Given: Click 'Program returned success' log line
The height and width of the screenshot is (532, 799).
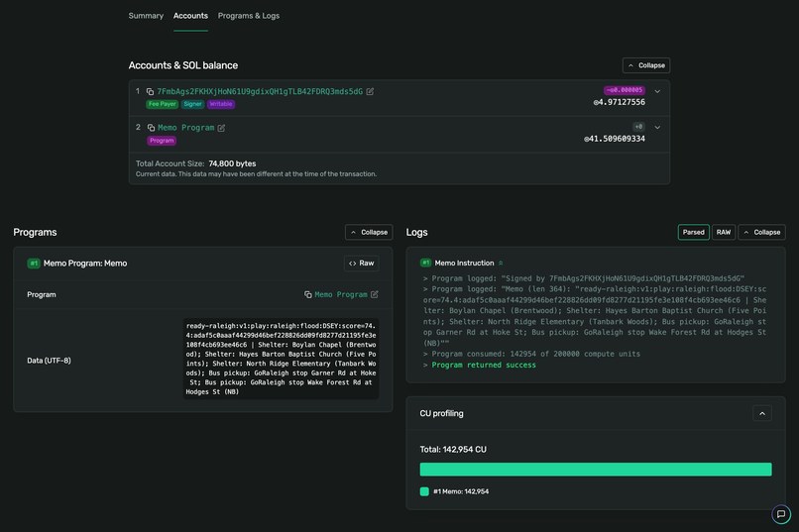Looking at the screenshot, I should tap(484, 365).
